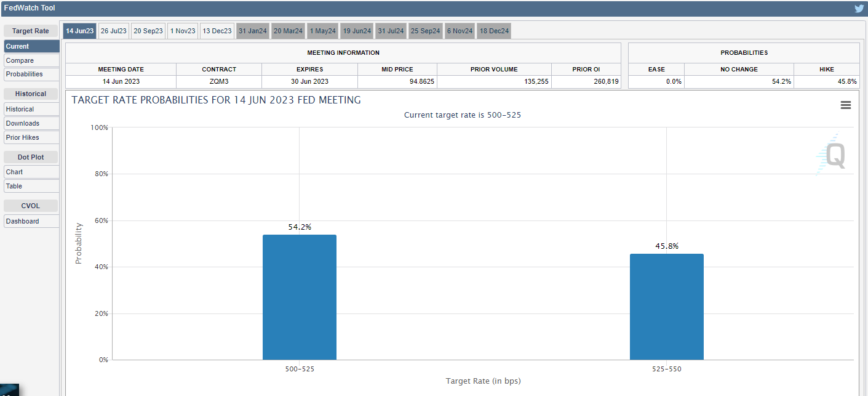
Task: Click the 14 Jun 2023 meeting date cell
Action: (121, 81)
